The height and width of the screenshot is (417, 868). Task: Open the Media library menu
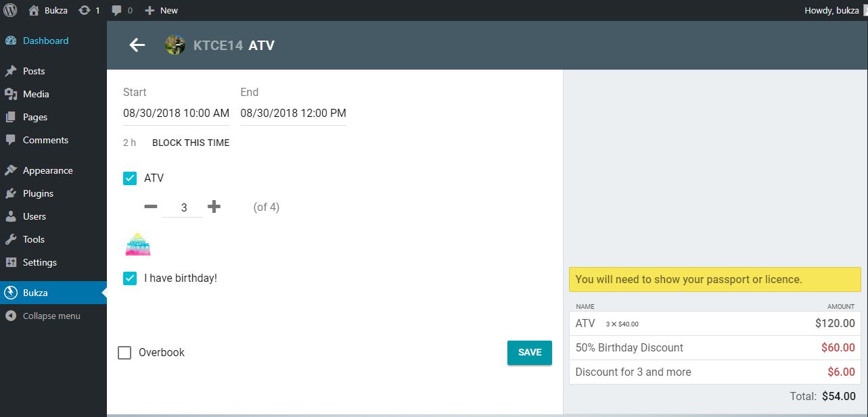tap(53, 94)
